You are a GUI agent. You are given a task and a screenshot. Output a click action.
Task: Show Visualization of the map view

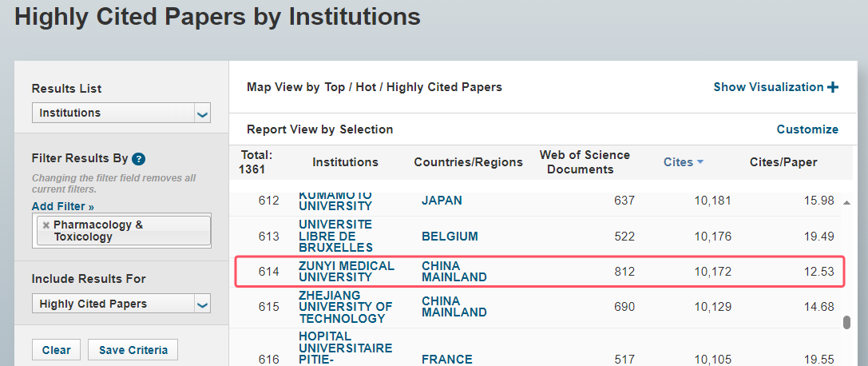click(768, 87)
